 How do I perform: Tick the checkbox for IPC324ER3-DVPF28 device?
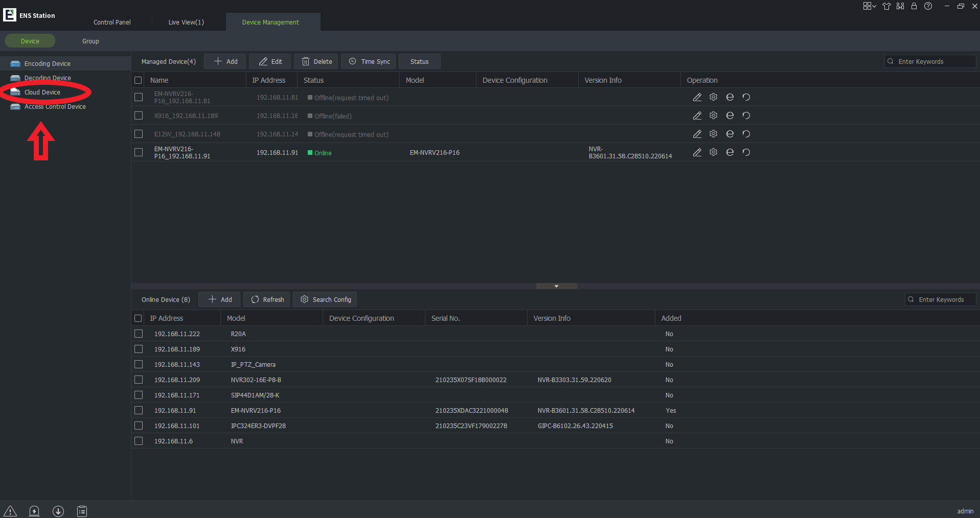point(138,426)
